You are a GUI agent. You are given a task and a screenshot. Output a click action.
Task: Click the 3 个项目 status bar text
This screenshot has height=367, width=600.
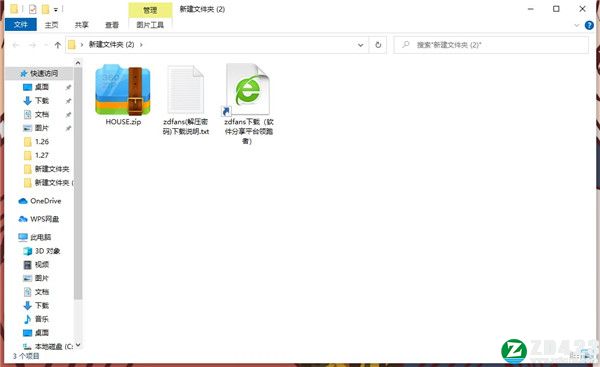tap(26, 356)
